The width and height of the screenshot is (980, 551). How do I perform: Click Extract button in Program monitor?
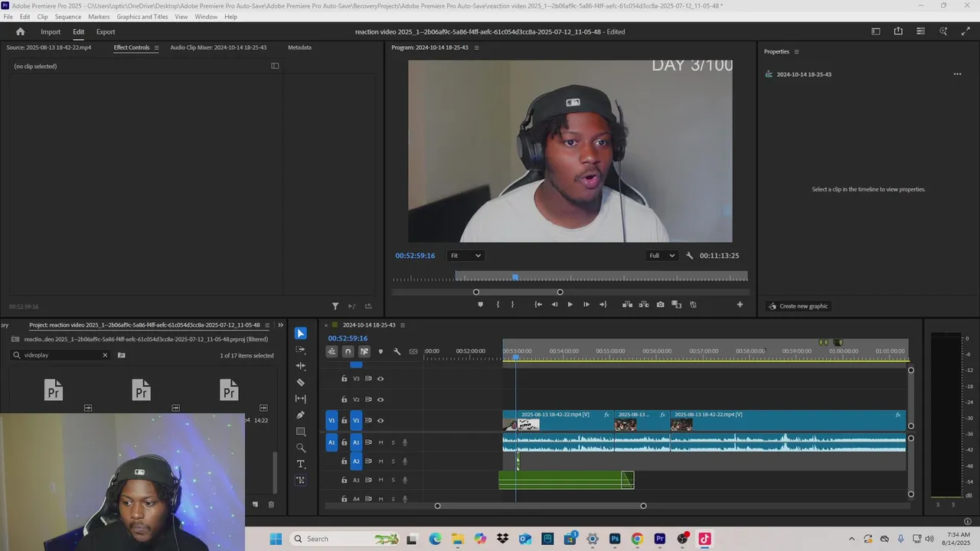coord(644,305)
